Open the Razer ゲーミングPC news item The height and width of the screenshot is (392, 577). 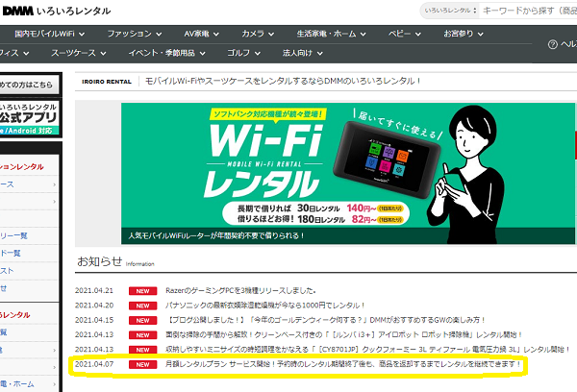(x=240, y=290)
